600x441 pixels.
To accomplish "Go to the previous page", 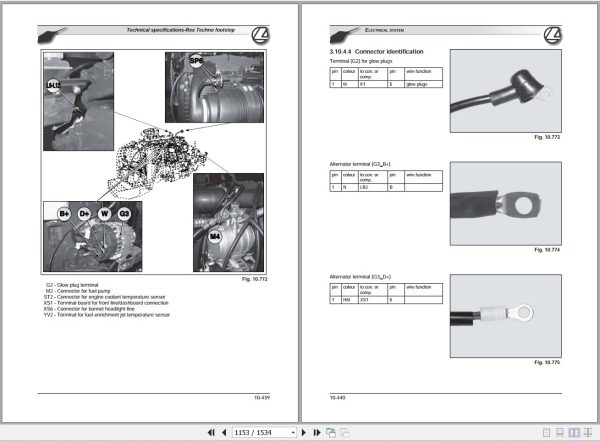I will click(x=224, y=433).
